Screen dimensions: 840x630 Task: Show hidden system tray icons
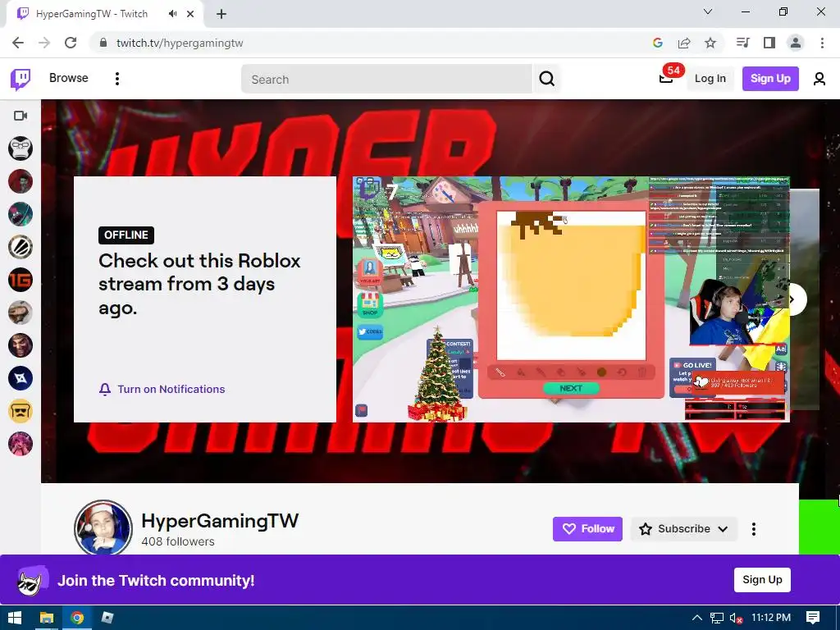(697, 618)
